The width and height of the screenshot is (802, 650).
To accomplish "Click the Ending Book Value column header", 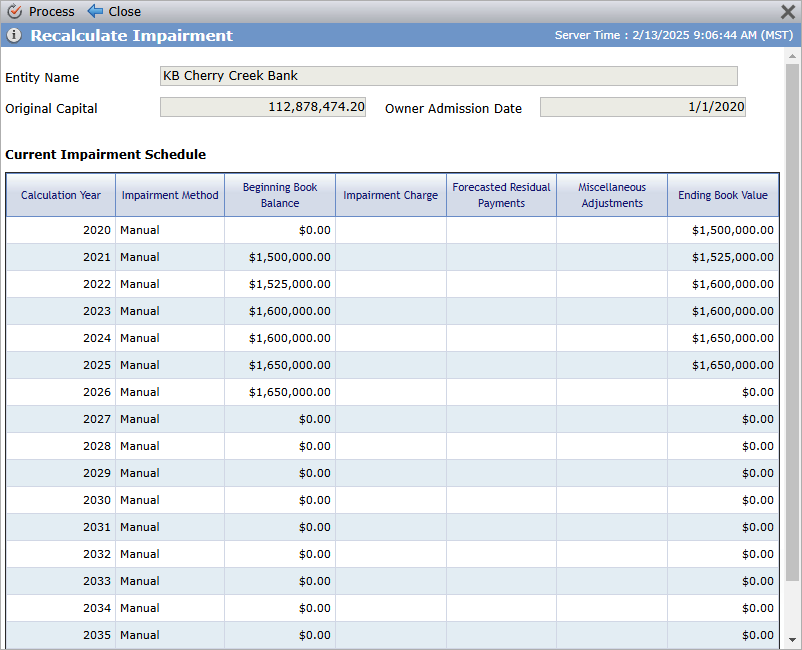I will point(723,195).
